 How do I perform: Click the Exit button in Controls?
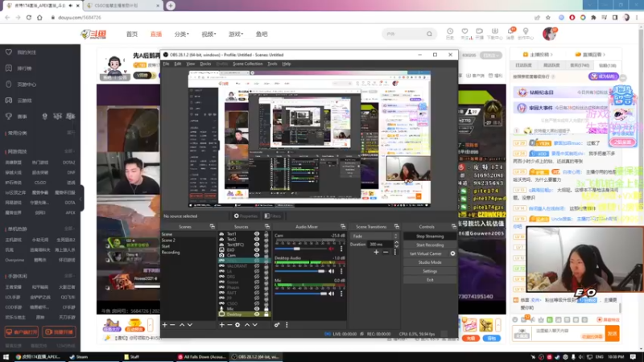click(430, 280)
